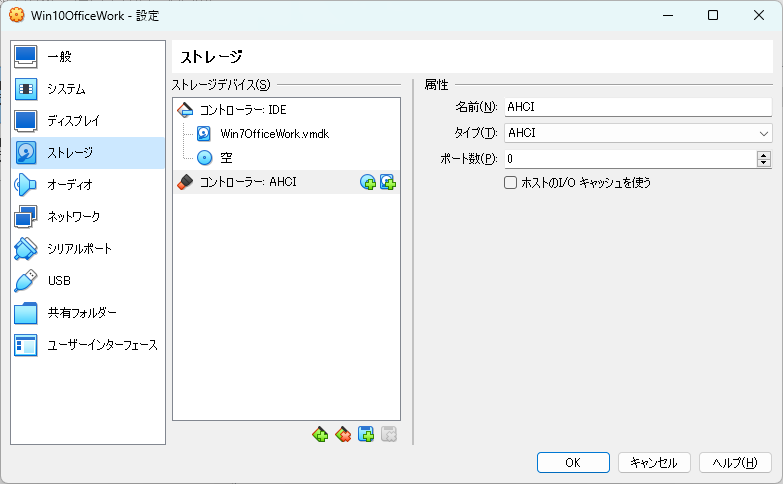This screenshot has height=484, width=783.
Task: Click the disabled remove attachment icon
Action: pos(389,435)
